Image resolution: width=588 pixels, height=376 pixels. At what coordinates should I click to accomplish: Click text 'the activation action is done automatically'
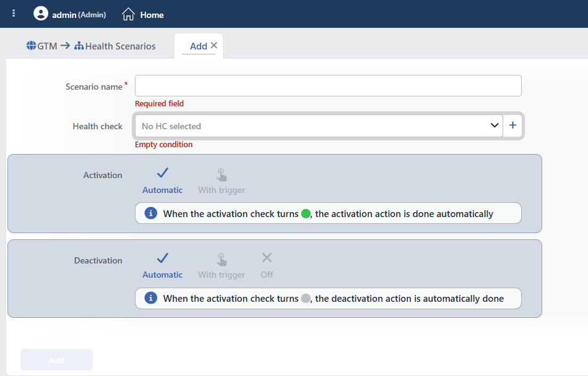pyautogui.click(x=404, y=213)
